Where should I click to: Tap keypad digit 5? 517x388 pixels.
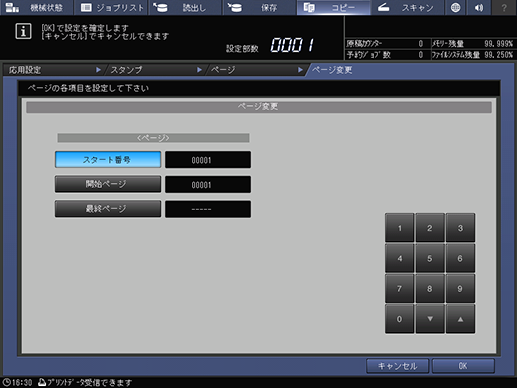click(430, 258)
